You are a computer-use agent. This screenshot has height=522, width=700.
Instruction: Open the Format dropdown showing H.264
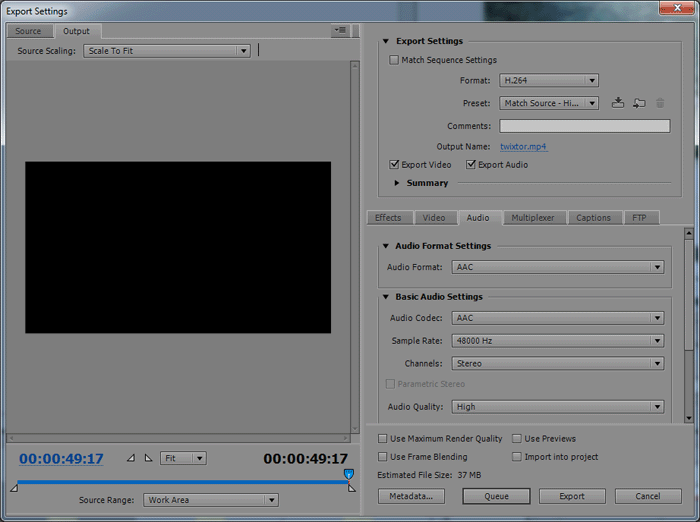(549, 81)
